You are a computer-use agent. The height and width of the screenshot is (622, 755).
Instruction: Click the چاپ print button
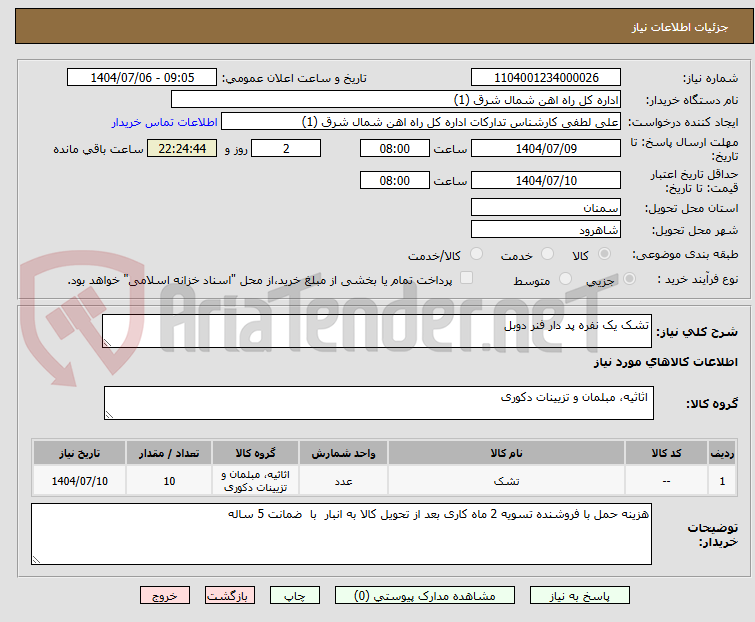coord(295,596)
